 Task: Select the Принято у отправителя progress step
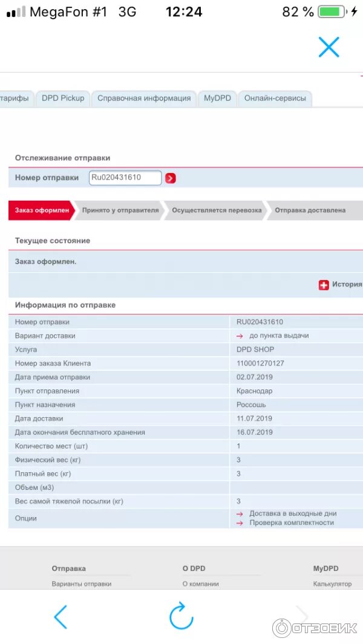120,210
